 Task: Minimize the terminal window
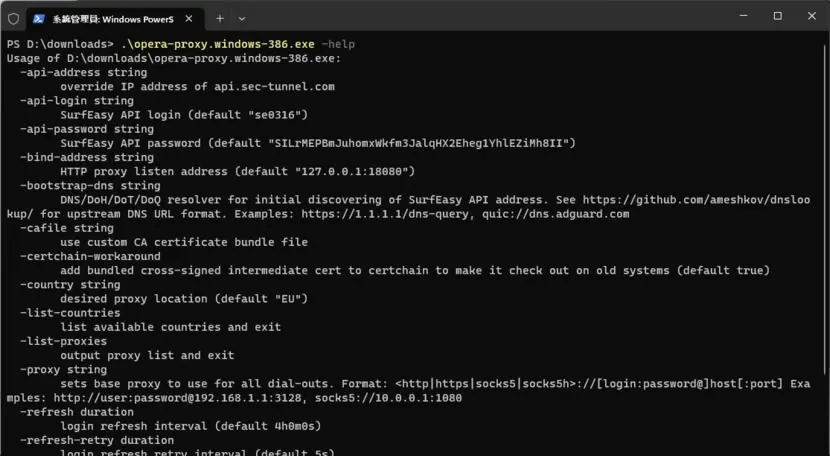coord(743,16)
